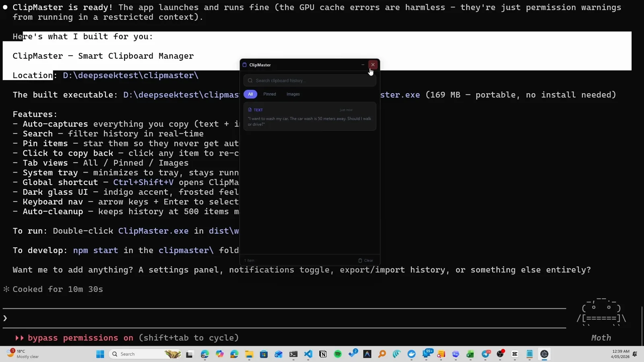The image size is (644, 362).
Task: Clear clipboard history with the Clear button
Action: (x=365, y=260)
